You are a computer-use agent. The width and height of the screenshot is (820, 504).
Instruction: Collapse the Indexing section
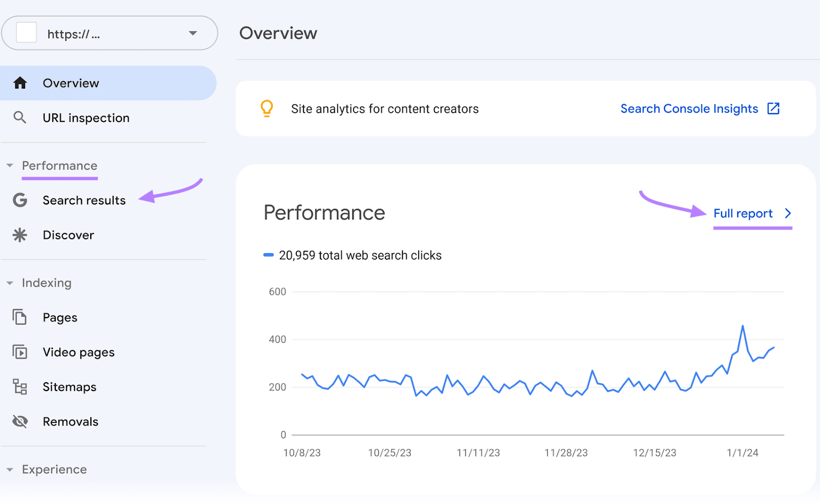(9, 283)
